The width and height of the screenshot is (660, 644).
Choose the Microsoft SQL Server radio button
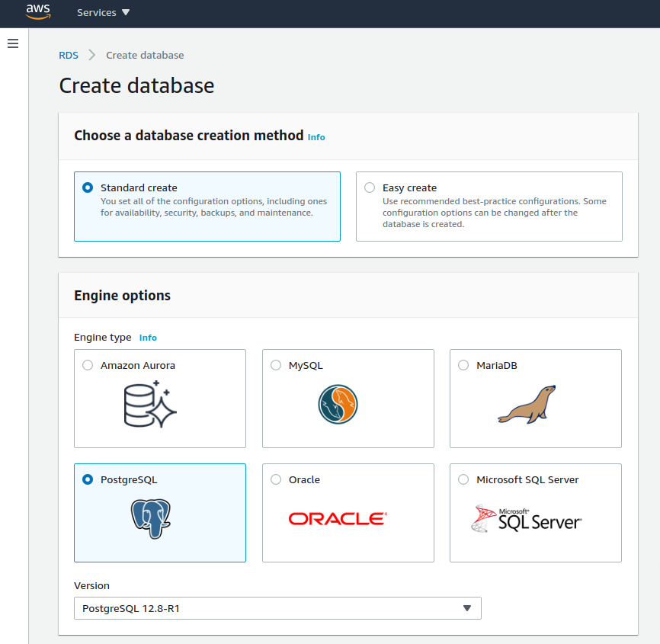(463, 479)
